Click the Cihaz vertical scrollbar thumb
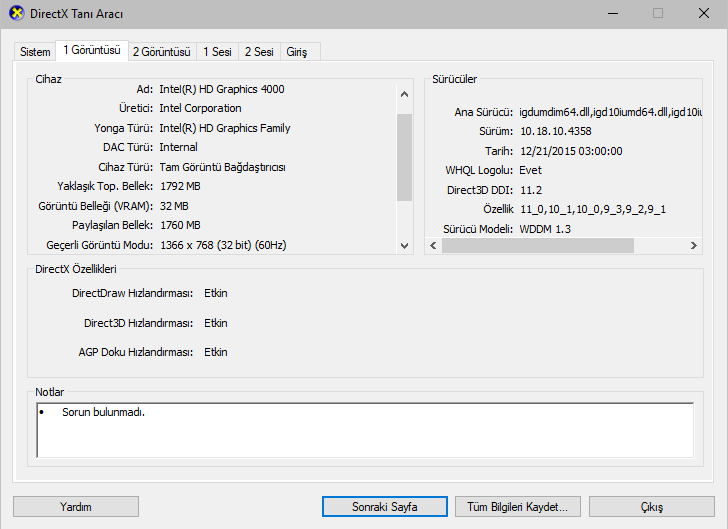The width and height of the screenshot is (728, 529). [404, 157]
